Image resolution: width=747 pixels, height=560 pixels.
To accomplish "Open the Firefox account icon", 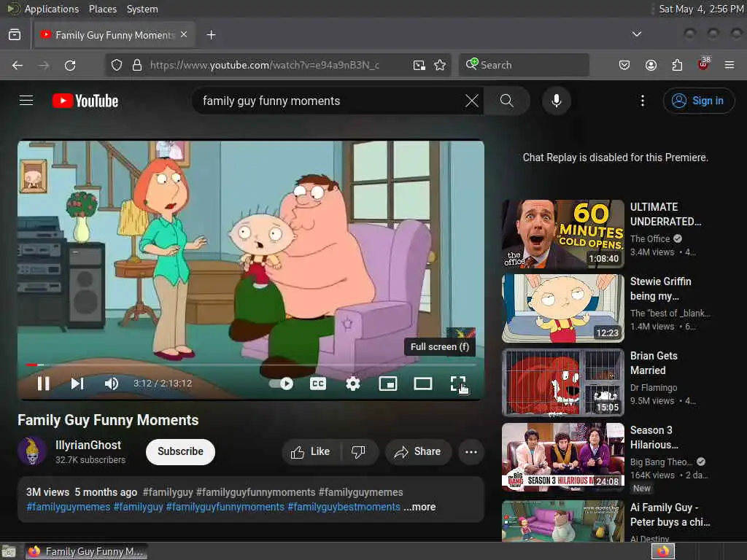I will click(x=651, y=65).
